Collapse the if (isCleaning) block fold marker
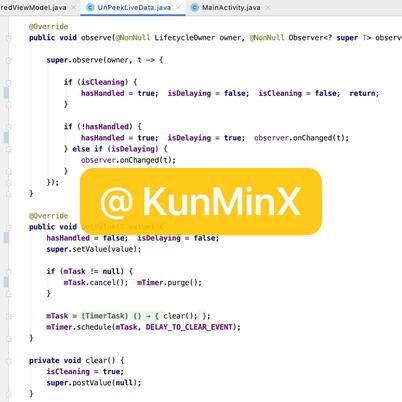 click(9, 82)
